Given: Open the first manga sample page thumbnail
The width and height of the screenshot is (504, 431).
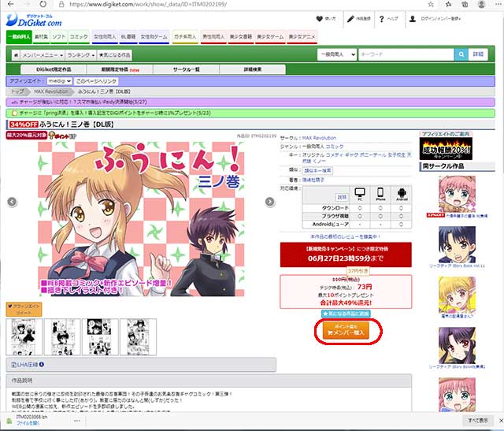Looking at the screenshot, I should point(24,337).
